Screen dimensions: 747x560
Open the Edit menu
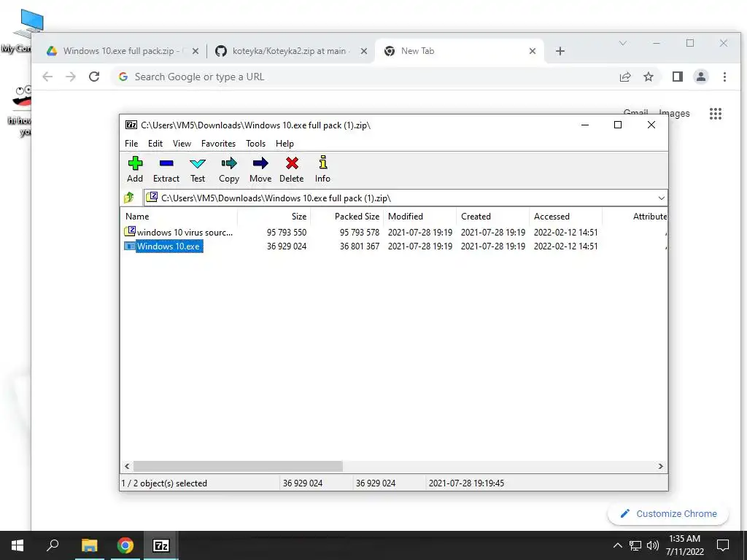point(155,144)
